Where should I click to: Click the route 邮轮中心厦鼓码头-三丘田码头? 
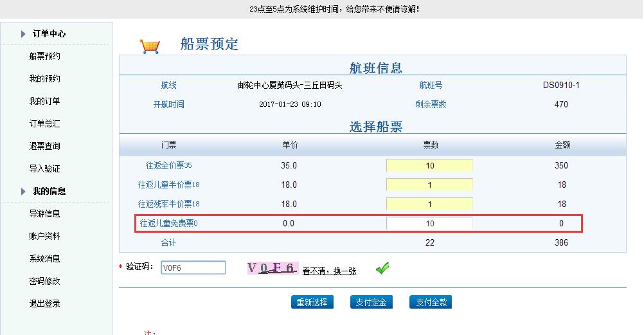pos(290,85)
